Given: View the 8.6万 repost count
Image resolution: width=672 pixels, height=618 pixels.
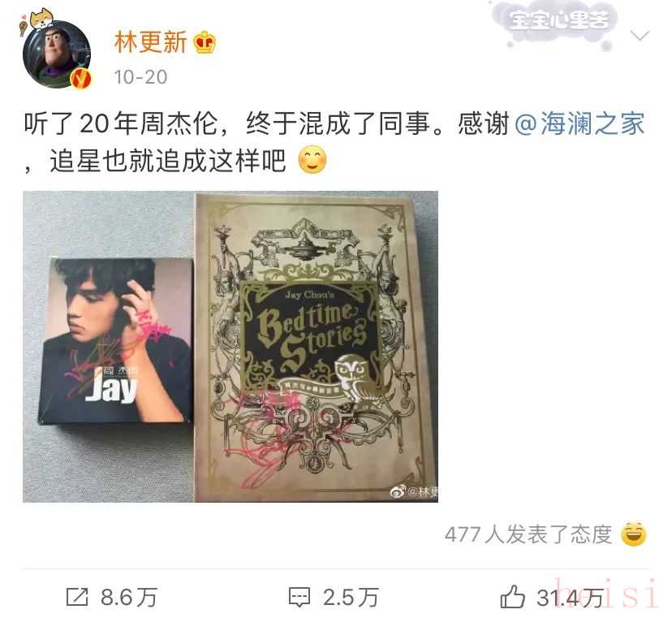Looking at the screenshot, I should click(128, 598).
